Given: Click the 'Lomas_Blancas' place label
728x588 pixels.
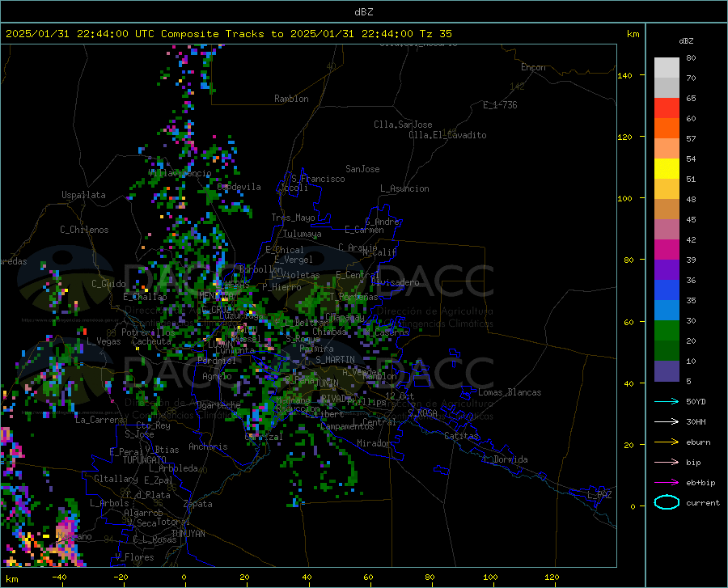Looking at the screenshot, I should coord(510,392).
